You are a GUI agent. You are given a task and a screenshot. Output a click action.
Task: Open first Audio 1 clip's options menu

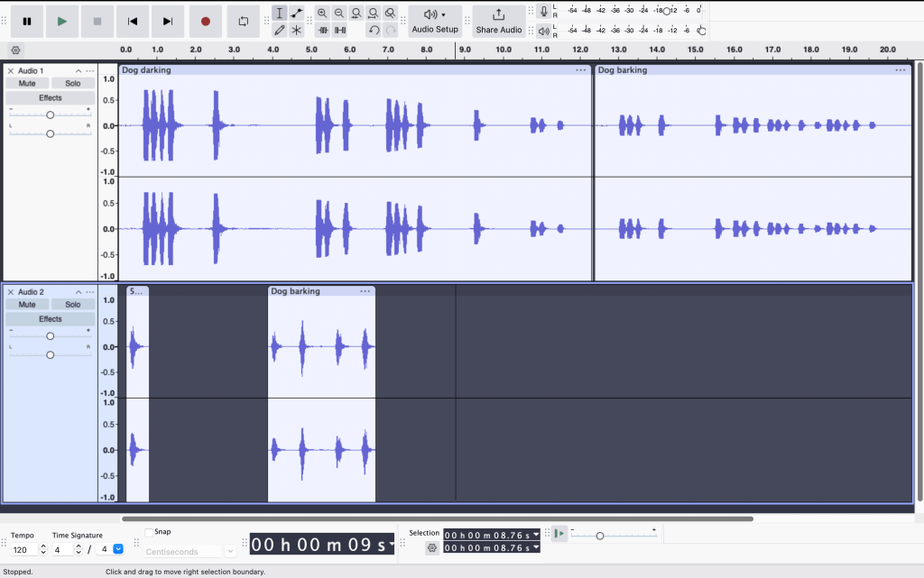point(581,70)
